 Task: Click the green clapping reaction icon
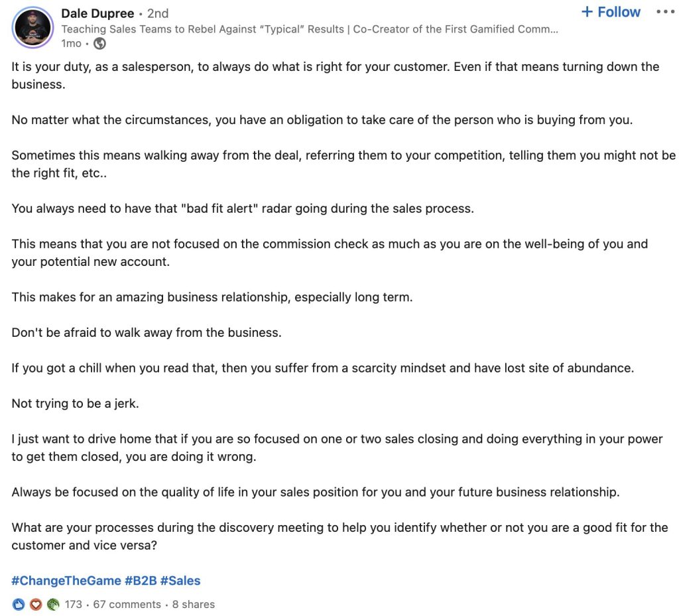pyautogui.click(x=53, y=604)
